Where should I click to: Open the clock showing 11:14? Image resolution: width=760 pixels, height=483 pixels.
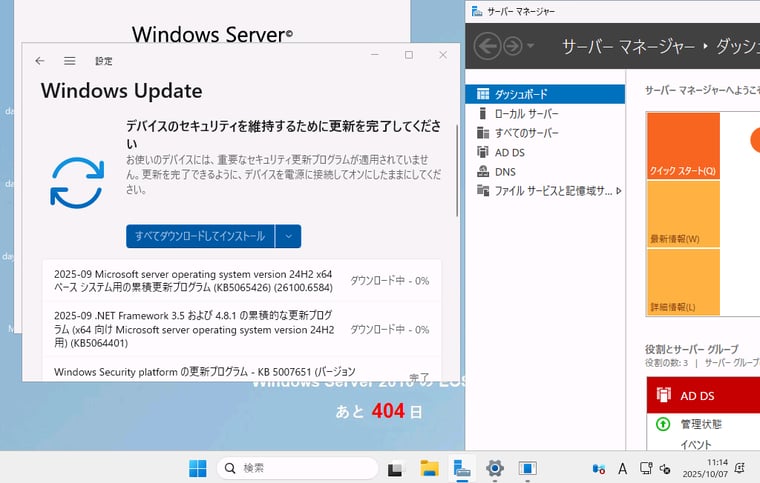pos(705,468)
